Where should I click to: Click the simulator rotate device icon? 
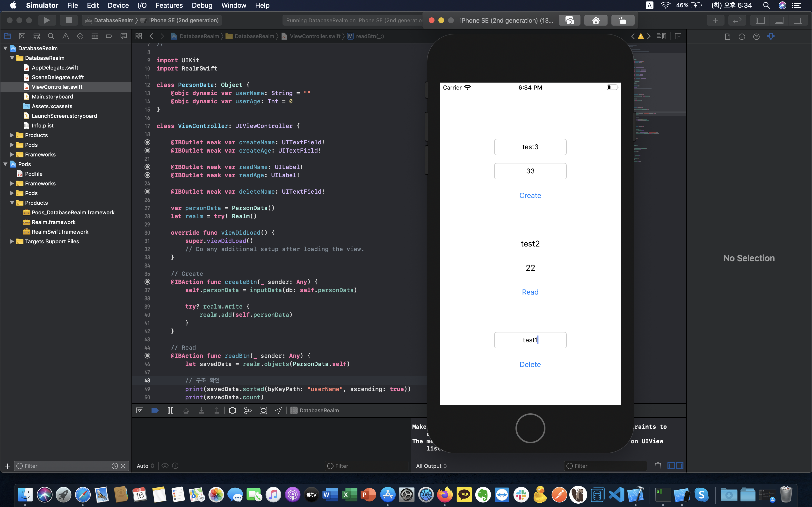coord(623,21)
